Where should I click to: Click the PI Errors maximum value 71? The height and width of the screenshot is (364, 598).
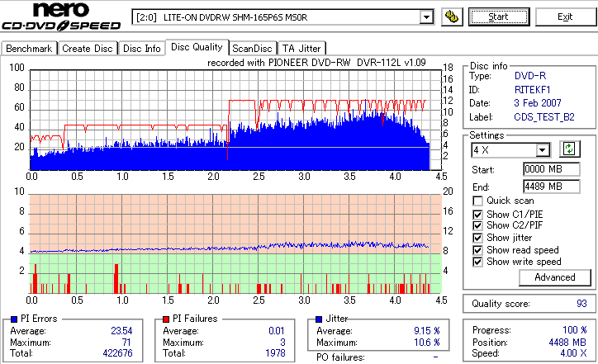tap(126, 343)
